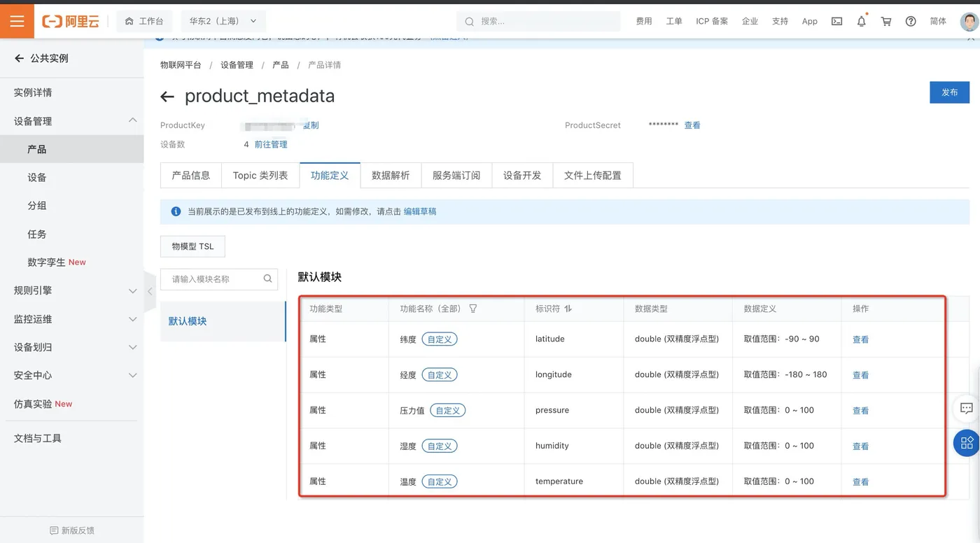The image size is (980, 543).
Task: Collapse the sidebar with the handle arrow
Action: (149, 291)
